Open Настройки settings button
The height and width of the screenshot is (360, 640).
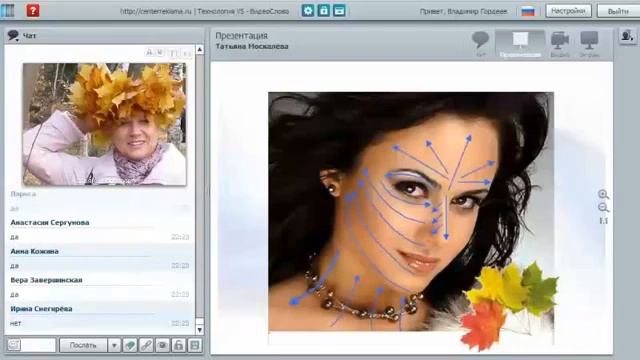[x=568, y=11]
